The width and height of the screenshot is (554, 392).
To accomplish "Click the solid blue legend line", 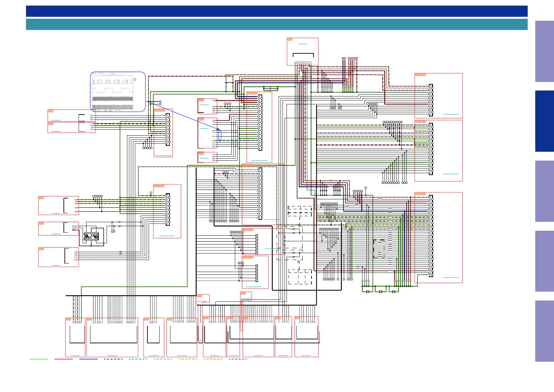I will (x=88, y=359).
